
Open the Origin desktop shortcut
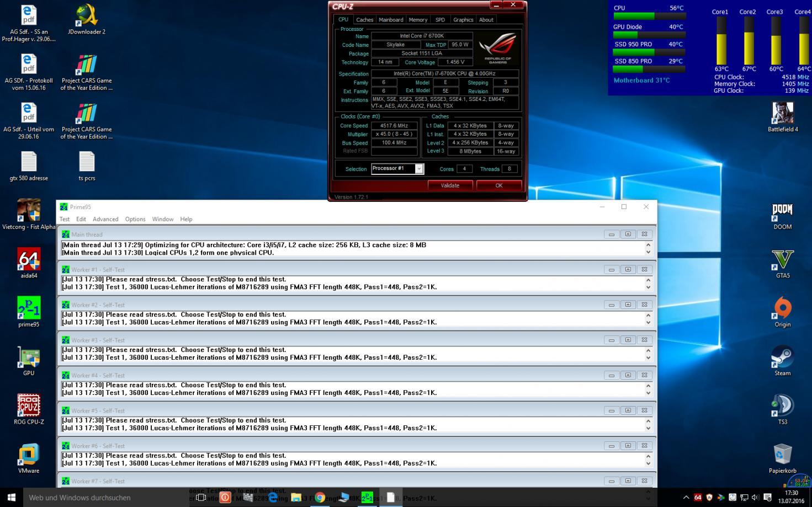pos(783,312)
